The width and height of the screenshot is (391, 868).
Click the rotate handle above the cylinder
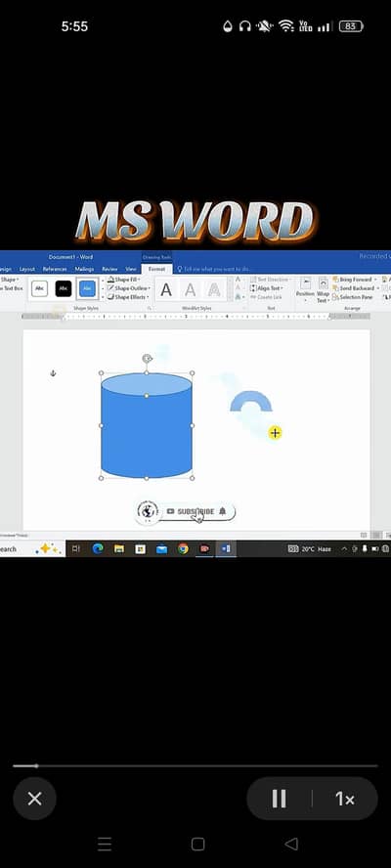[147, 359]
